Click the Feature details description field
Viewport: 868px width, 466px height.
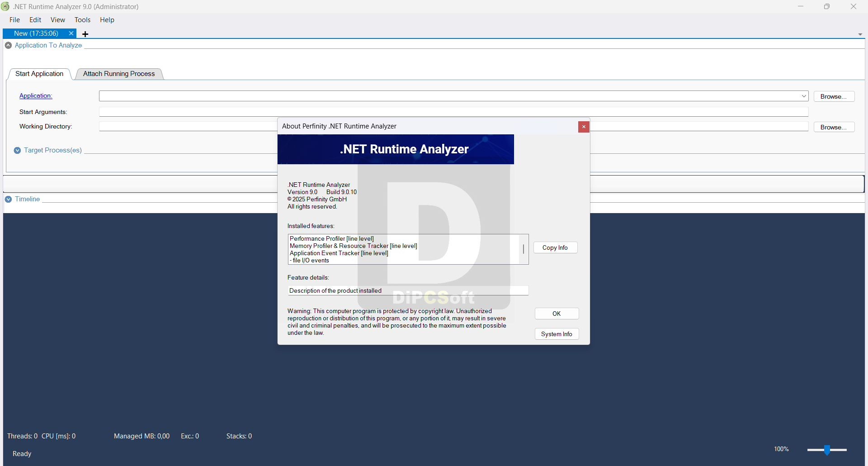pyautogui.click(x=408, y=290)
